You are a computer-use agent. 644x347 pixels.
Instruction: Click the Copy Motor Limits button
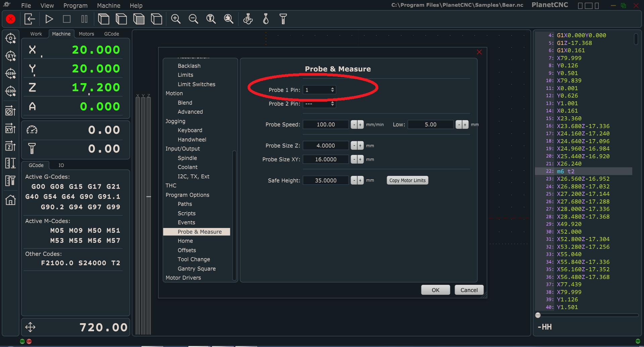point(407,180)
